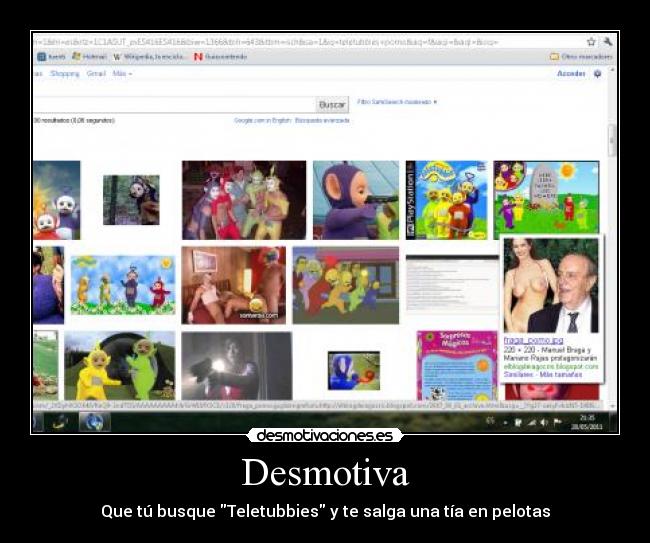
Task: Click the fraga_porno.jpg title link
Action: [533, 340]
